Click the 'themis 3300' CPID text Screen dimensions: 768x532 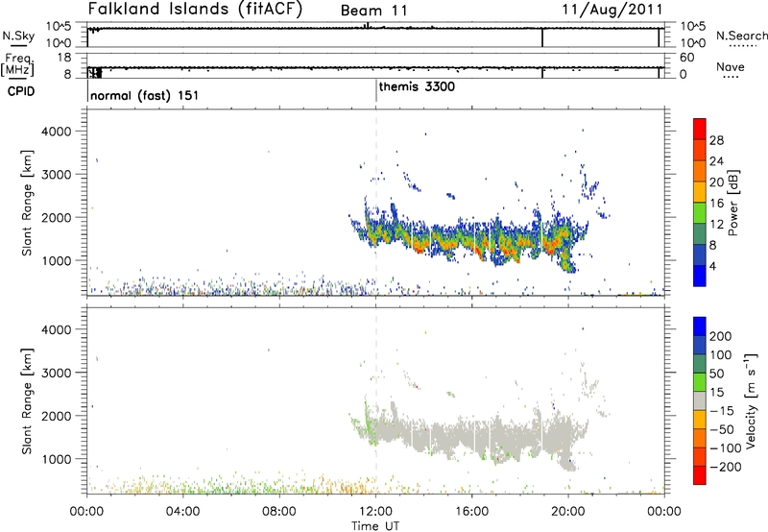(417, 87)
